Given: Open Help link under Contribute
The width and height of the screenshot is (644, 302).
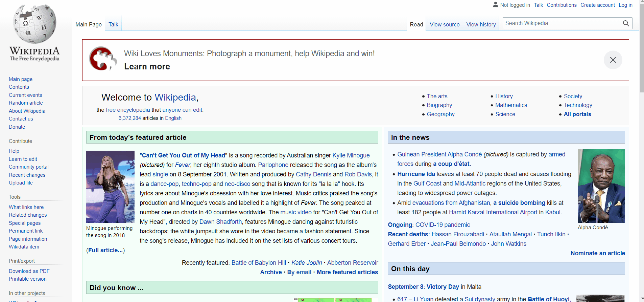Looking at the screenshot, I should point(14,151).
